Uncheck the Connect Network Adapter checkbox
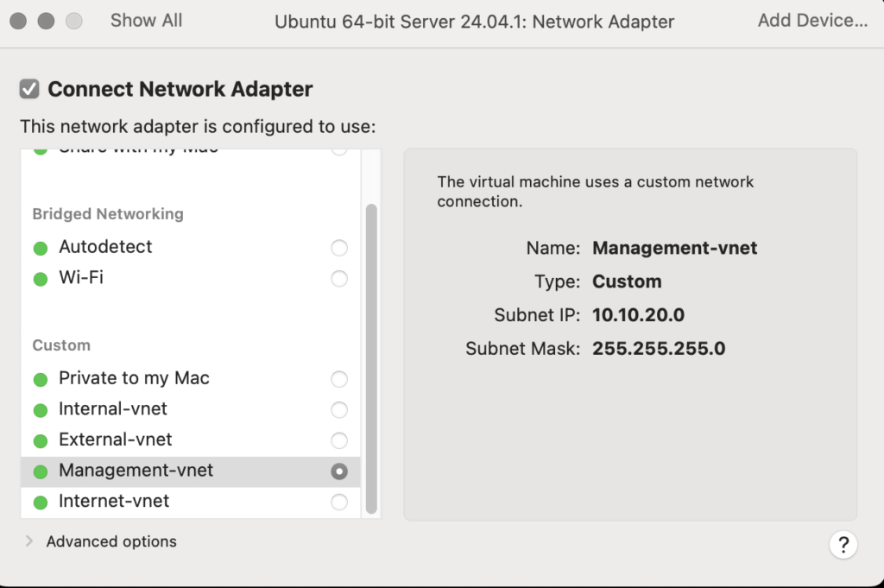The height and width of the screenshot is (588, 884). pyautogui.click(x=30, y=88)
